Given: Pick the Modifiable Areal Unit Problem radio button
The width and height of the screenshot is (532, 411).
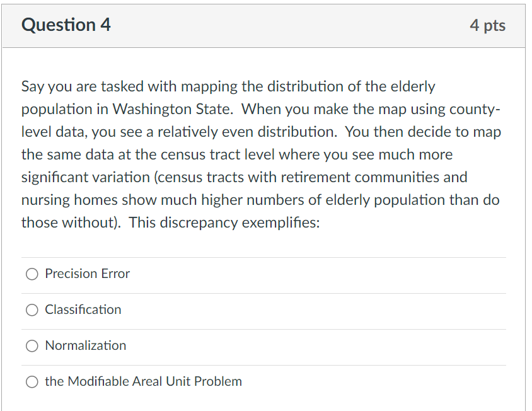Looking at the screenshot, I should (32, 382).
